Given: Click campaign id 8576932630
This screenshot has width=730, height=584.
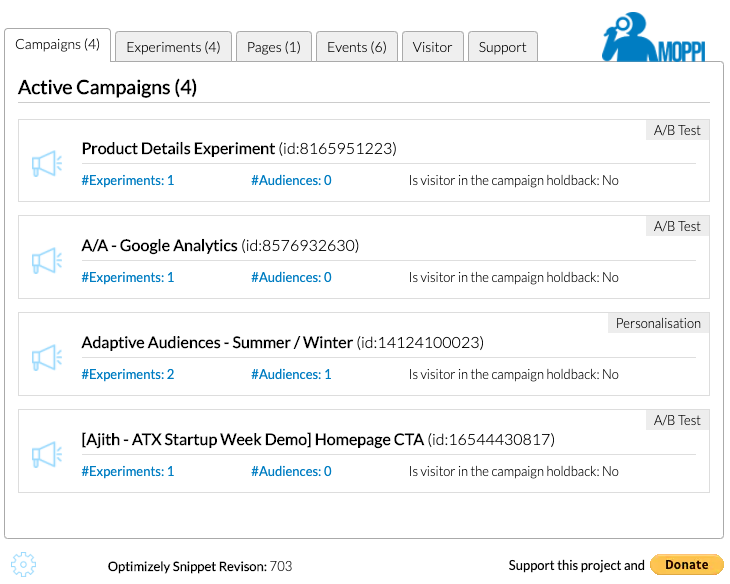Looking at the screenshot, I should (x=300, y=245).
